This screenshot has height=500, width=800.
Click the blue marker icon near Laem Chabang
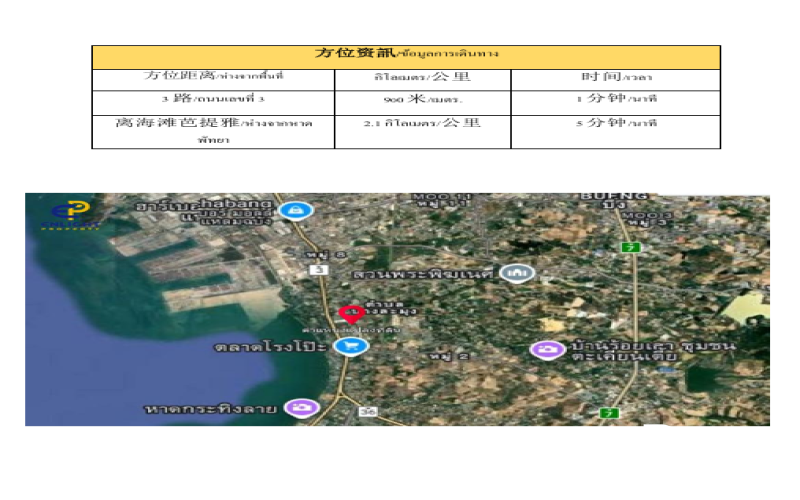[x=292, y=210]
